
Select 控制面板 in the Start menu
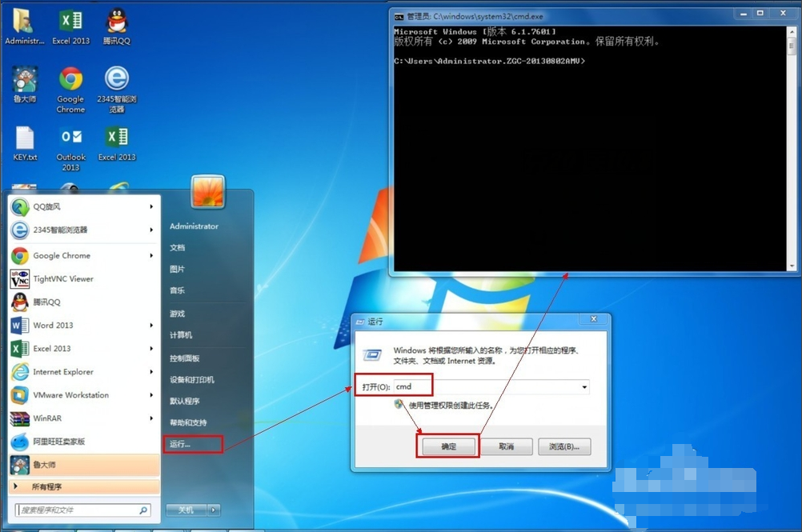click(186, 358)
